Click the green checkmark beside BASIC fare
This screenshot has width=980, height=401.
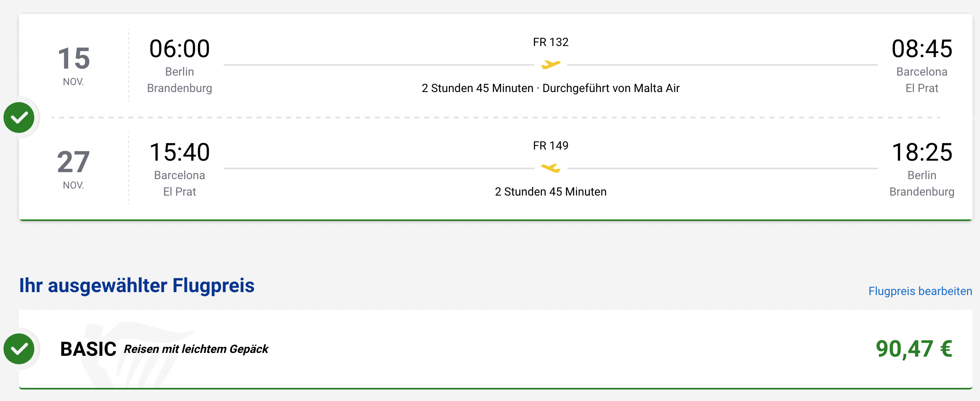tap(19, 349)
